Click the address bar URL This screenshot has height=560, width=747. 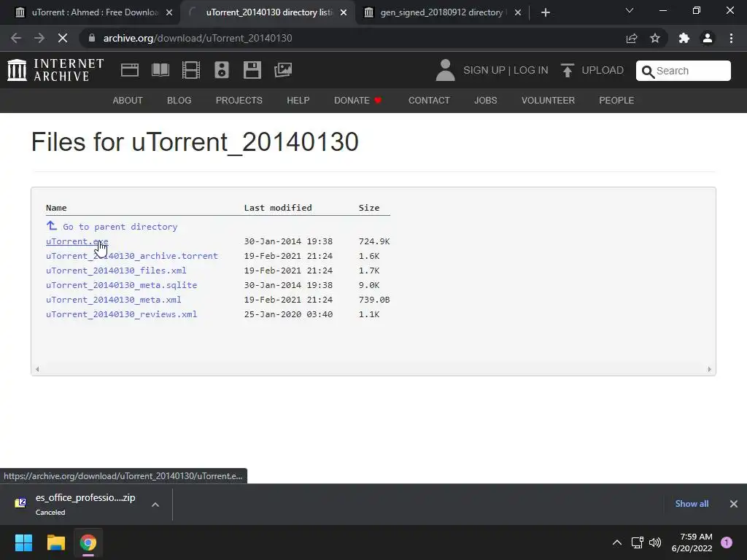point(198,38)
